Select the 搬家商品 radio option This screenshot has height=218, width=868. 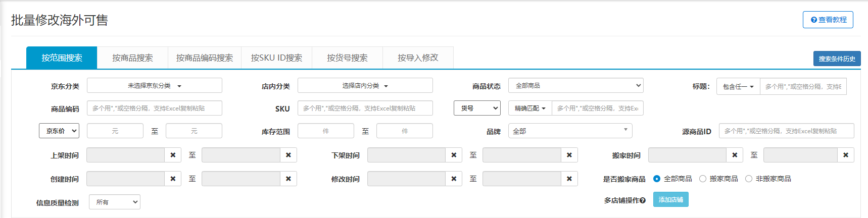point(703,179)
